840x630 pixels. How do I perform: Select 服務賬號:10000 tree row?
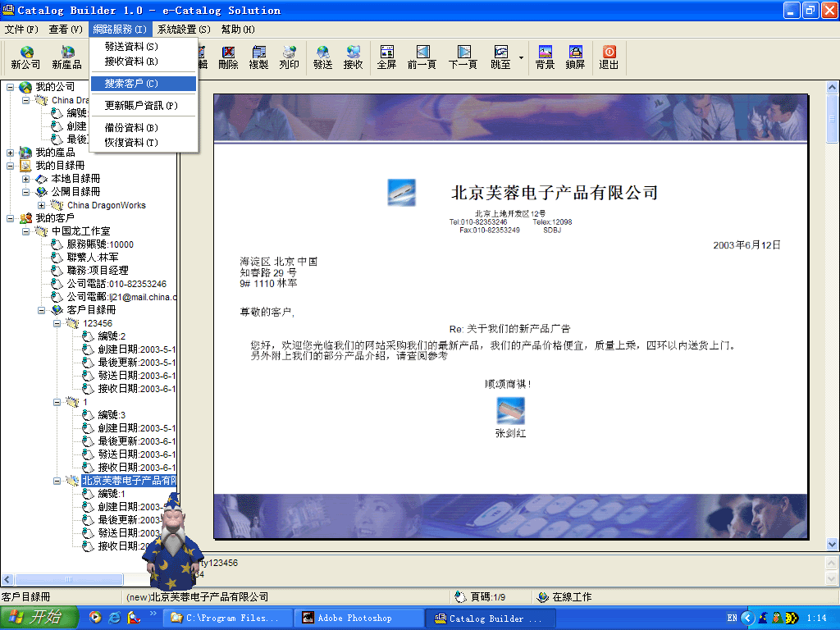pyautogui.click(x=100, y=244)
